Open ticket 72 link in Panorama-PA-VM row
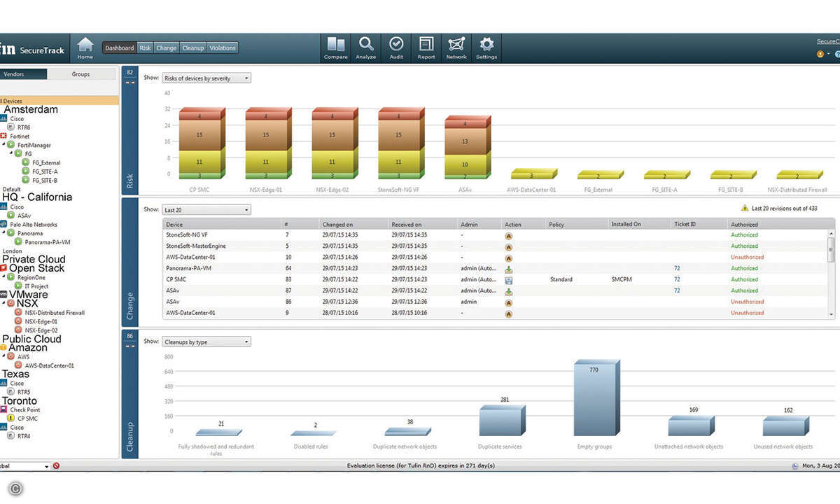This screenshot has height=504, width=840. 677,268
